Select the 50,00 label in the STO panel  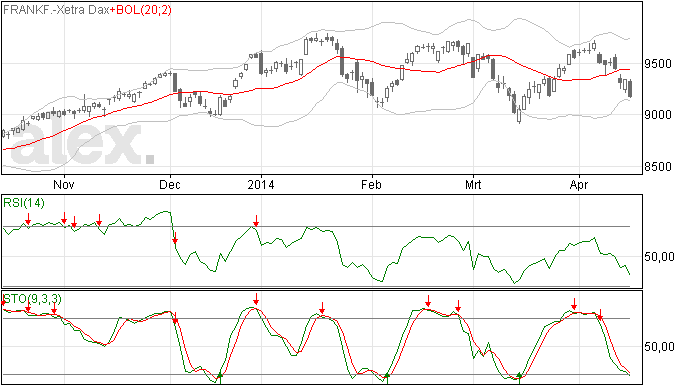click(659, 347)
